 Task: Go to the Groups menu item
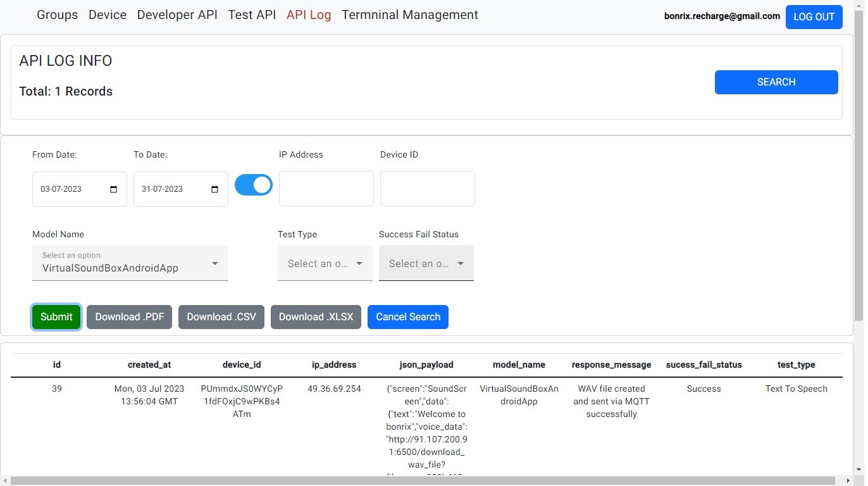click(58, 15)
